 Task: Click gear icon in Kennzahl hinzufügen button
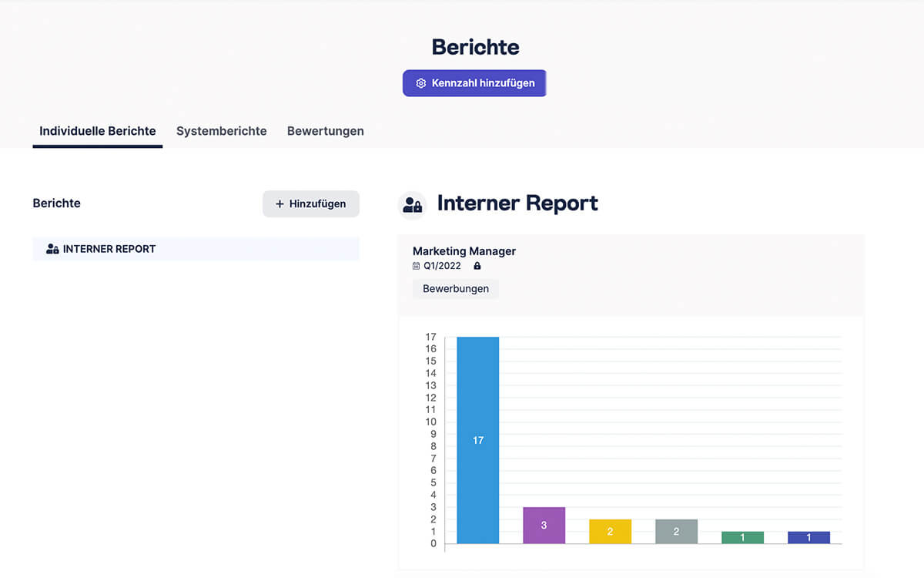tap(421, 83)
